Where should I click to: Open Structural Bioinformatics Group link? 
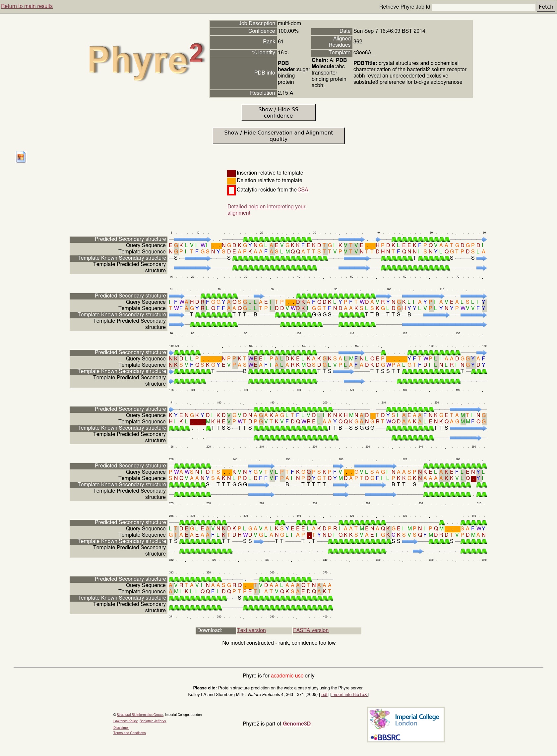(140, 715)
